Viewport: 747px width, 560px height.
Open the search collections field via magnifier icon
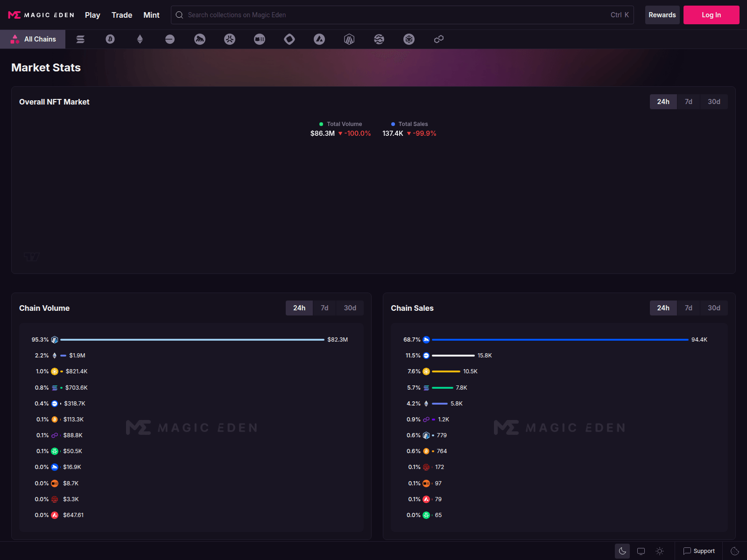(x=179, y=15)
